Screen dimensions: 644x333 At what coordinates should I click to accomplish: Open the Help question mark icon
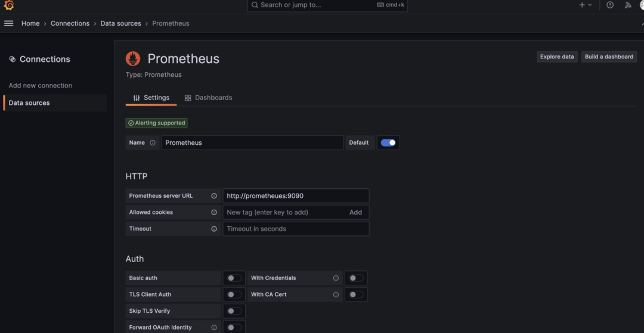(x=610, y=5)
